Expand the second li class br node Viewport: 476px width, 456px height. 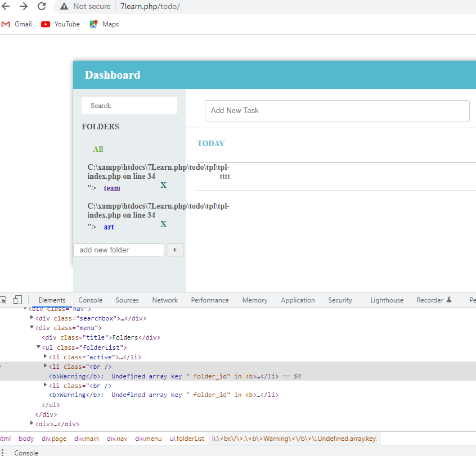[x=45, y=385]
